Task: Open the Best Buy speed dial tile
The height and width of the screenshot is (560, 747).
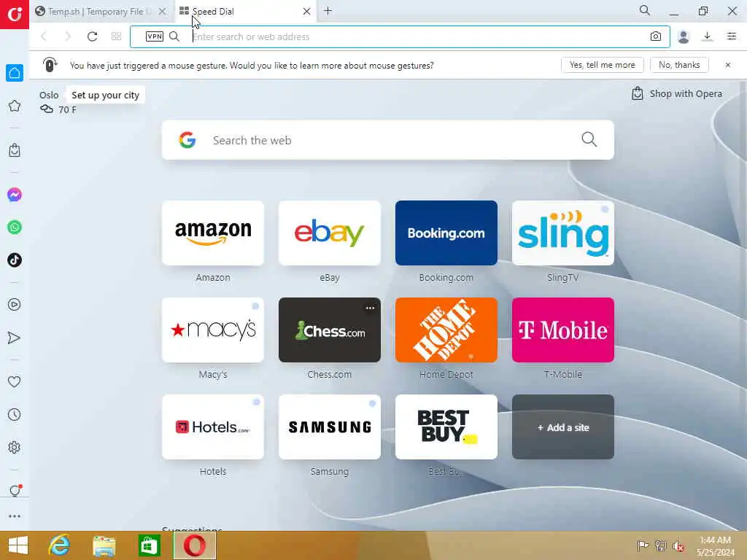Action: (x=446, y=427)
